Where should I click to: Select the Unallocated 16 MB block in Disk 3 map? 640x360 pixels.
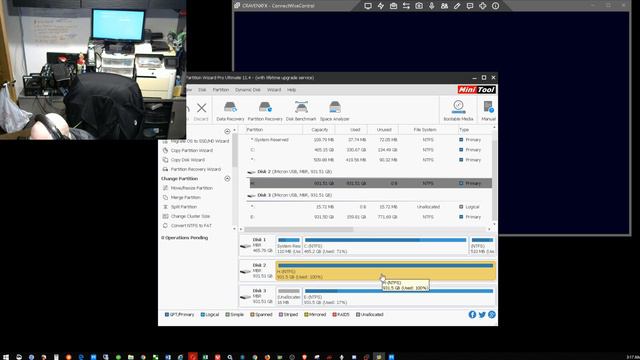tap(289, 297)
